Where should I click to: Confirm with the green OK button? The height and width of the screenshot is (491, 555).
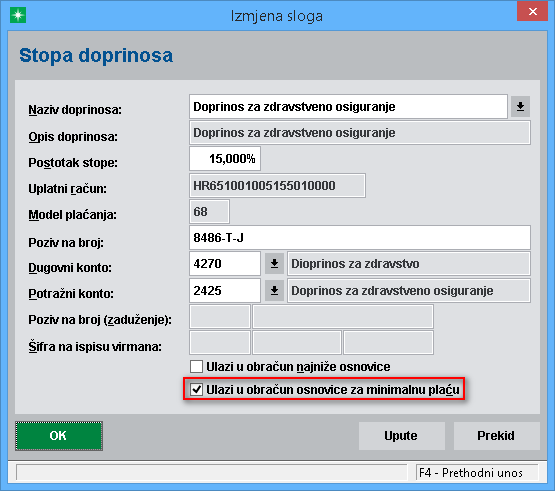tap(59, 436)
